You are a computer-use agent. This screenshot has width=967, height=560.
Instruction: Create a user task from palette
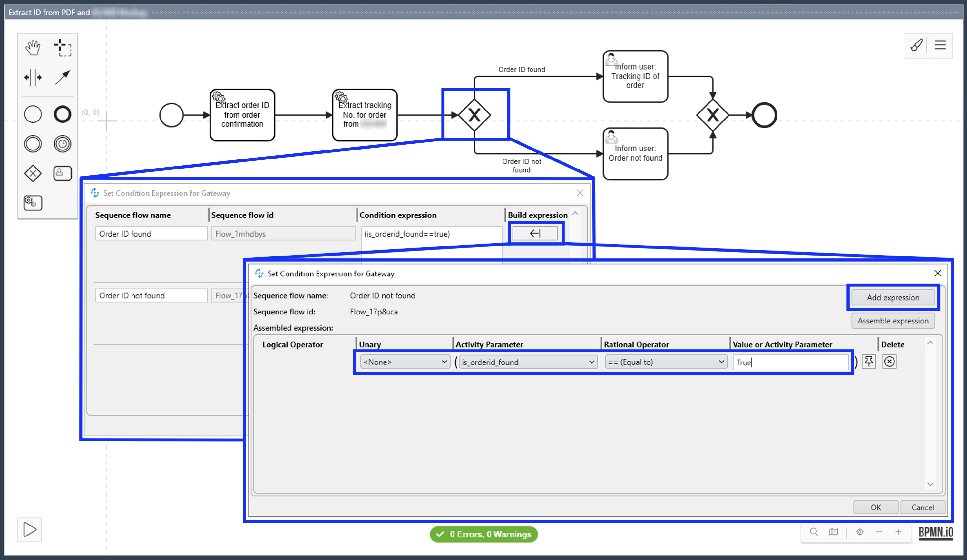[x=63, y=173]
